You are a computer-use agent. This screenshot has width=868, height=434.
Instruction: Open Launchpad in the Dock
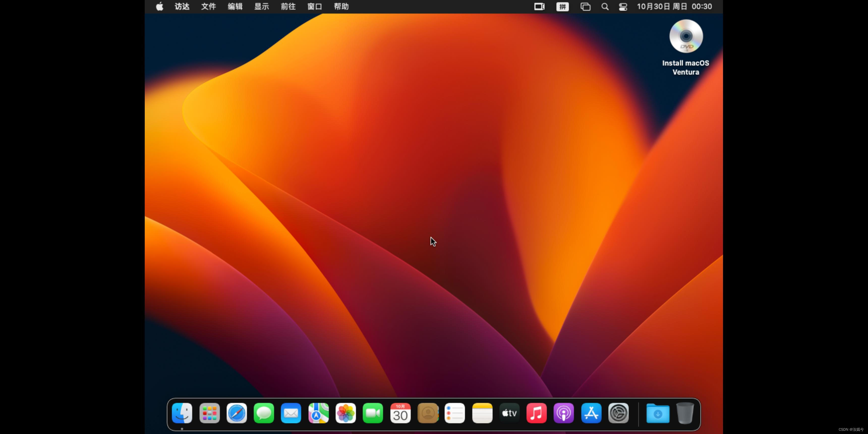coord(209,413)
